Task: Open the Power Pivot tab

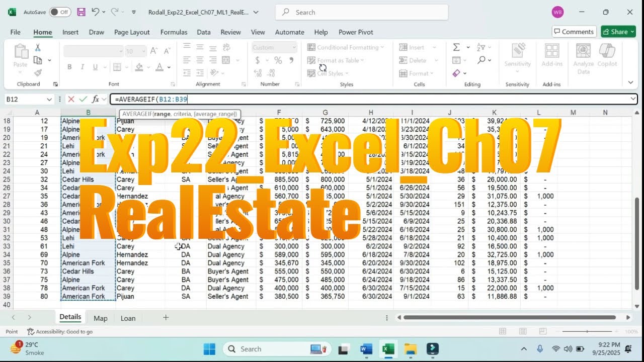Action: point(356,32)
